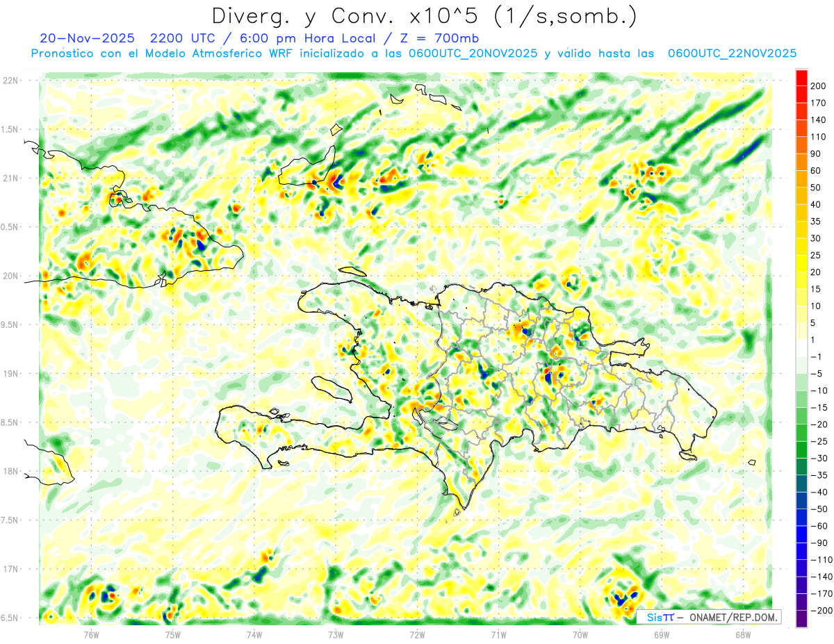This screenshot has height=644, width=834.
Task: Click the colorbar value "-170"
Action: pos(822,594)
